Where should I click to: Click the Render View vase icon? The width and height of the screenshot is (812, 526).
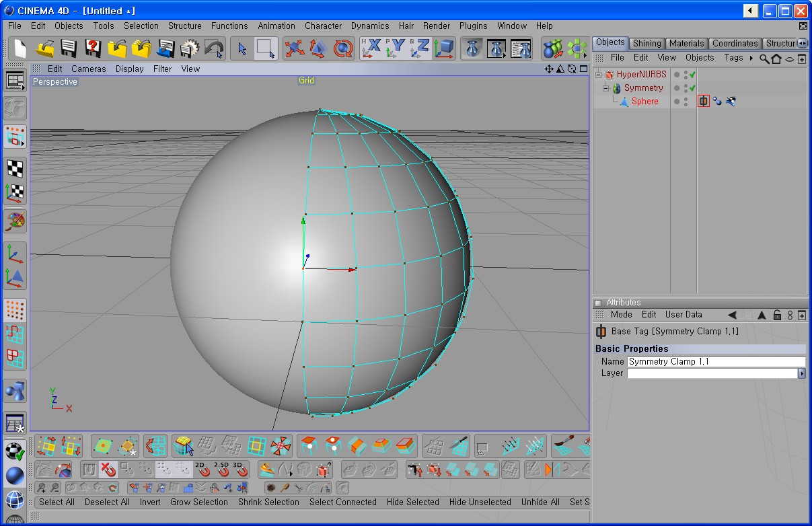(474, 48)
